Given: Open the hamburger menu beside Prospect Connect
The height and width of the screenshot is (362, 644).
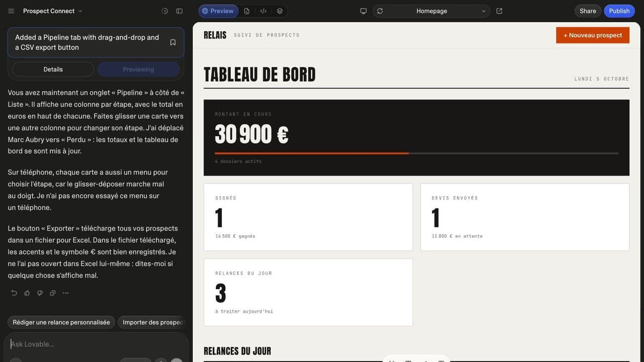Looking at the screenshot, I should (x=11, y=11).
